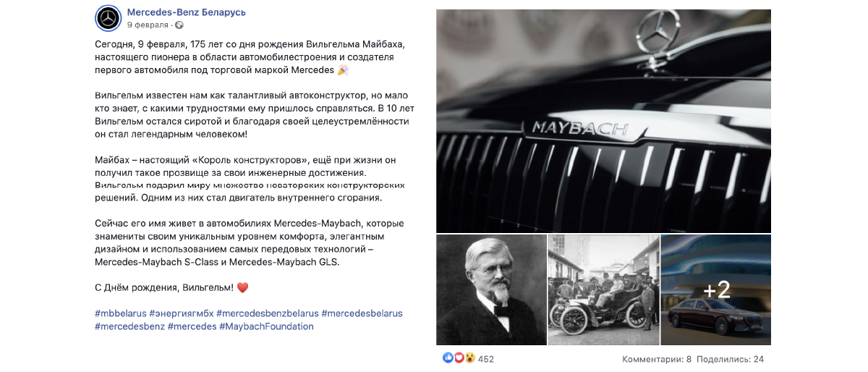This screenshot has height=372, width=868.
Task: Open the #энергиягмбх hashtag
Action: 181,313
